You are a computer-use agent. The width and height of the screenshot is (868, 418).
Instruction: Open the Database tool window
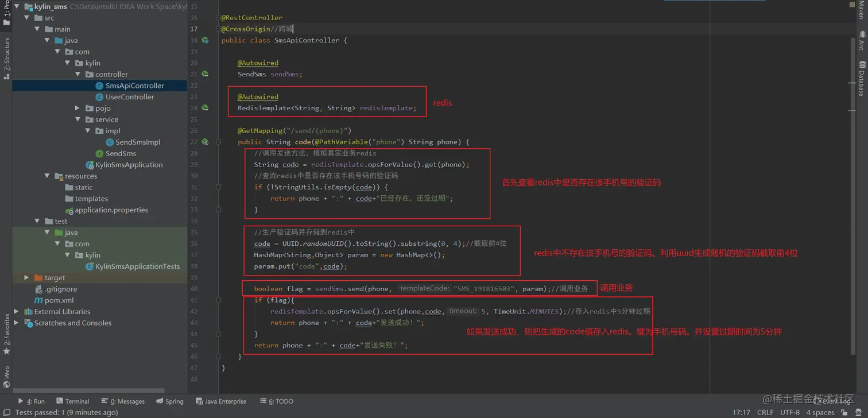click(861, 79)
